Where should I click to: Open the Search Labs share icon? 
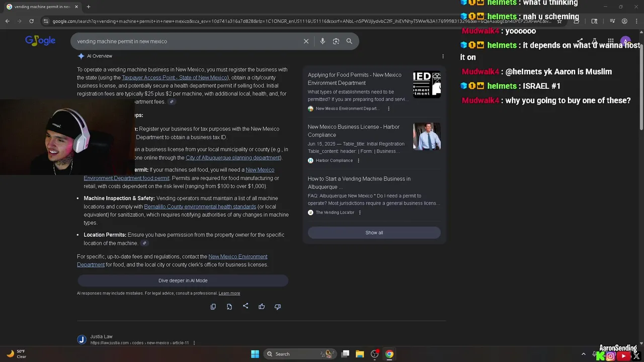[x=580, y=41]
